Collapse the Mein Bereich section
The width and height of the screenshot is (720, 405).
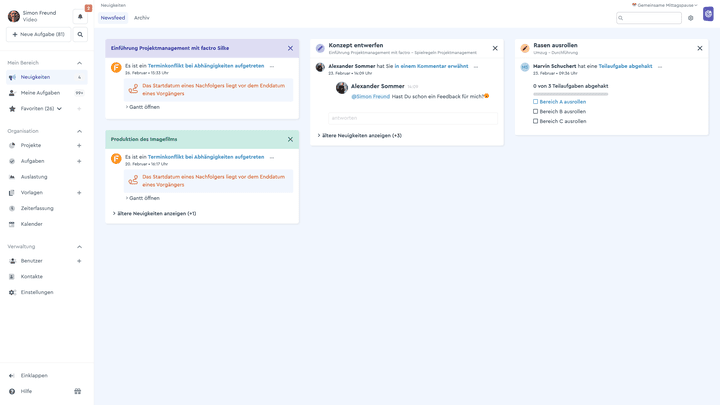coord(79,63)
